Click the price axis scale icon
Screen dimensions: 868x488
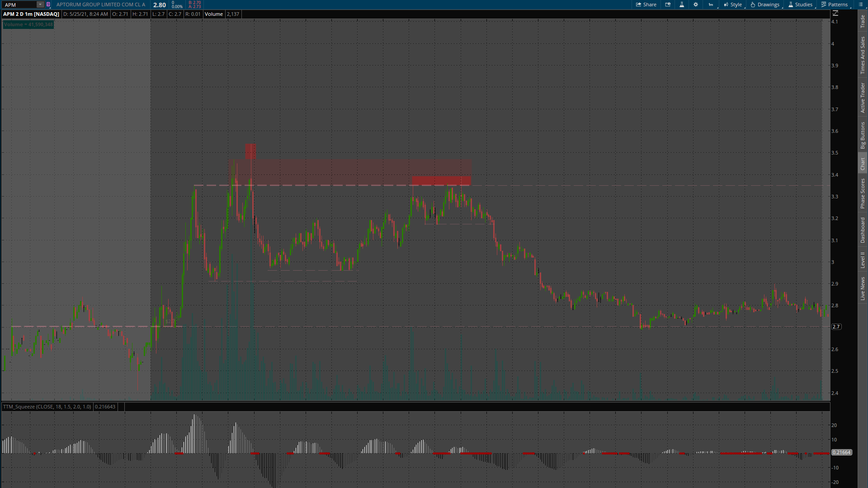[x=835, y=14]
